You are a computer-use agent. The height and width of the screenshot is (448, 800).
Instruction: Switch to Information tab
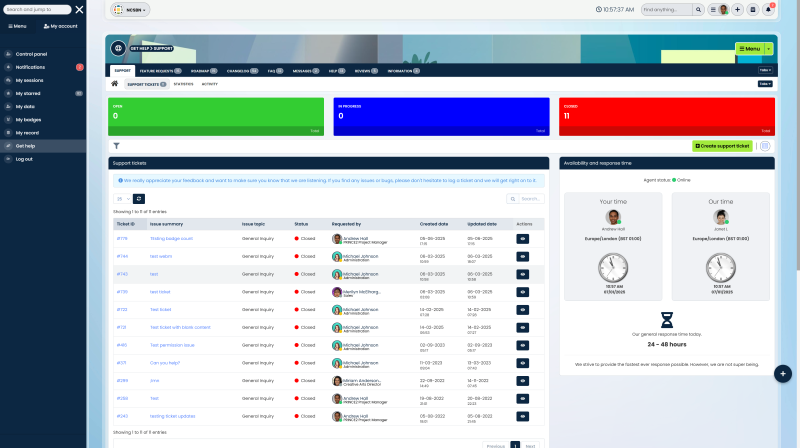403,71
